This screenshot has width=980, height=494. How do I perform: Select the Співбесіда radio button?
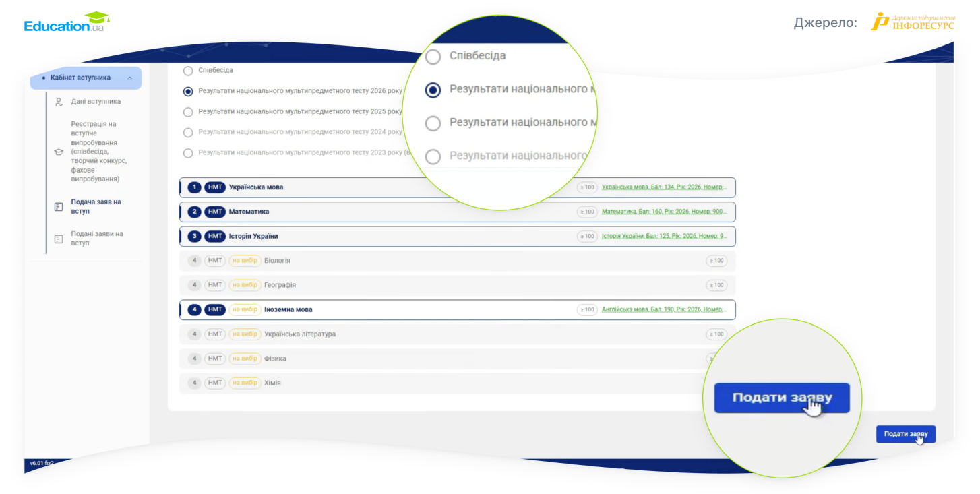(188, 70)
